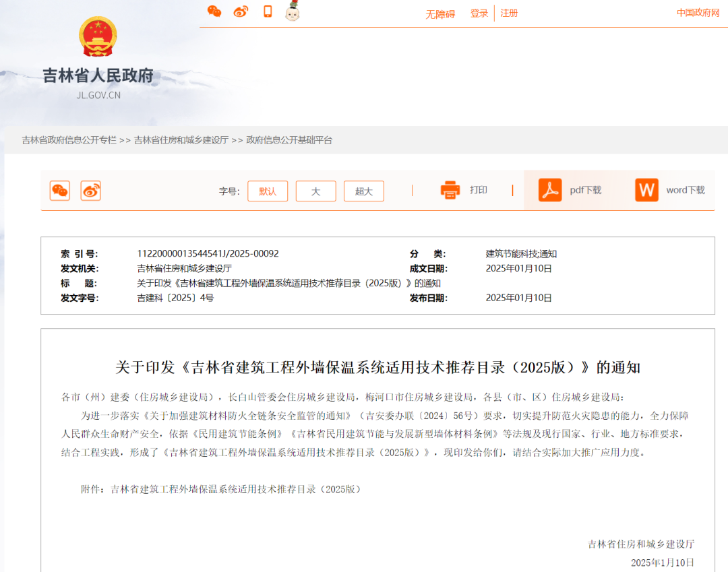This screenshot has height=572, width=728.
Task: Click the national emblem logo
Action: click(x=98, y=37)
